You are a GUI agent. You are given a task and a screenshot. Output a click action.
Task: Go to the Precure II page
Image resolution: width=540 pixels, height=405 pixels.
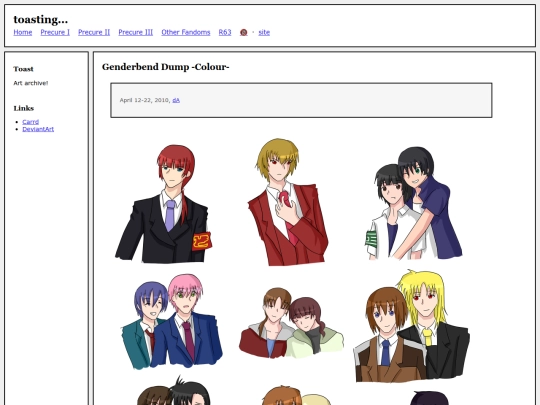pos(94,32)
